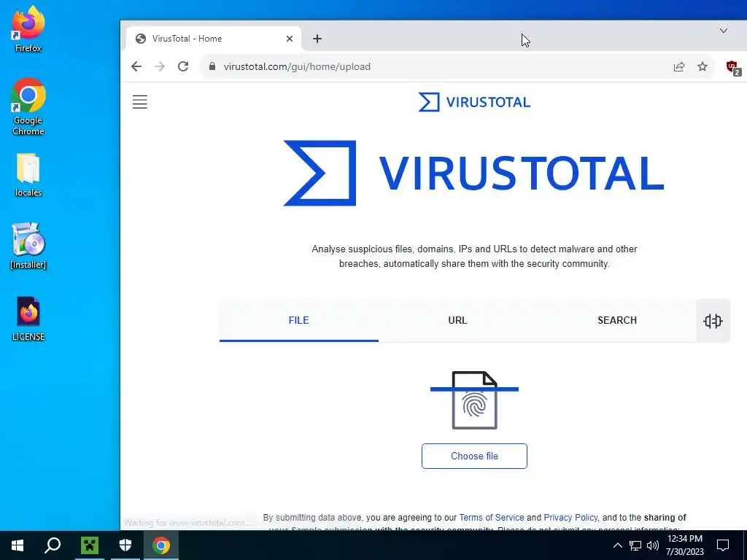Open the Privacy Policy link
The height and width of the screenshot is (560, 747).
[x=570, y=518]
